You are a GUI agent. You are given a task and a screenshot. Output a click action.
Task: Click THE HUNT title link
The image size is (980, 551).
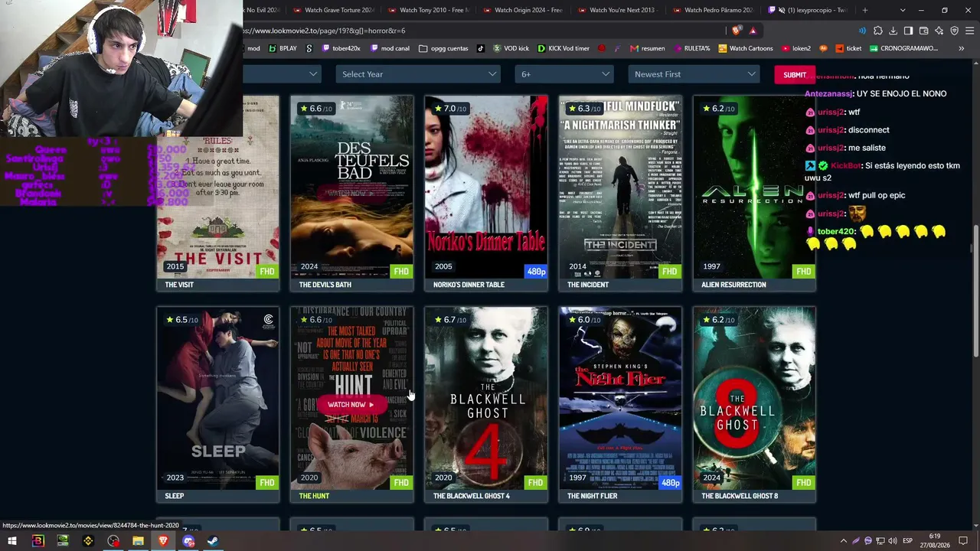tap(314, 496)
